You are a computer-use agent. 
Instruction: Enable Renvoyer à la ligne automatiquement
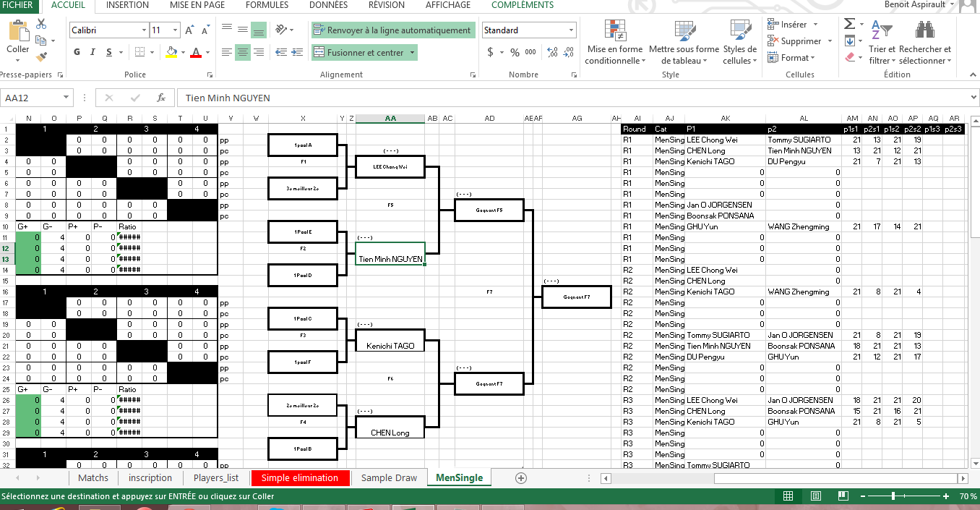[x=395, y=30]
